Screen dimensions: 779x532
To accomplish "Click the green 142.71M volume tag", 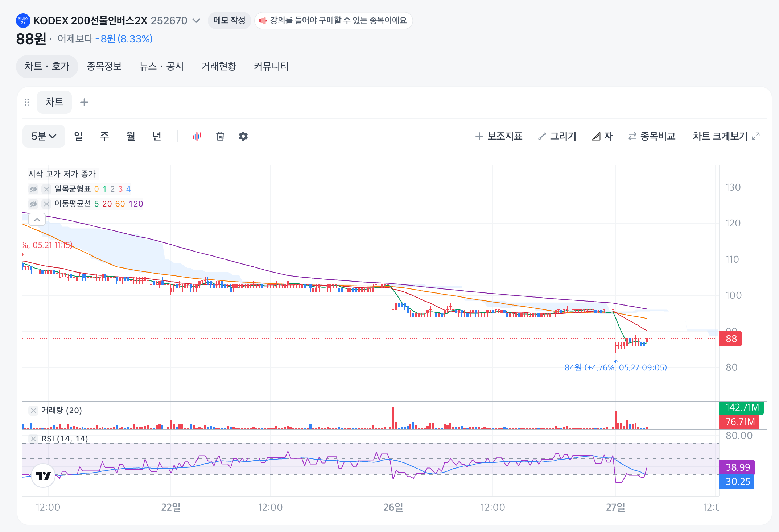I will (x=741, y=408).
